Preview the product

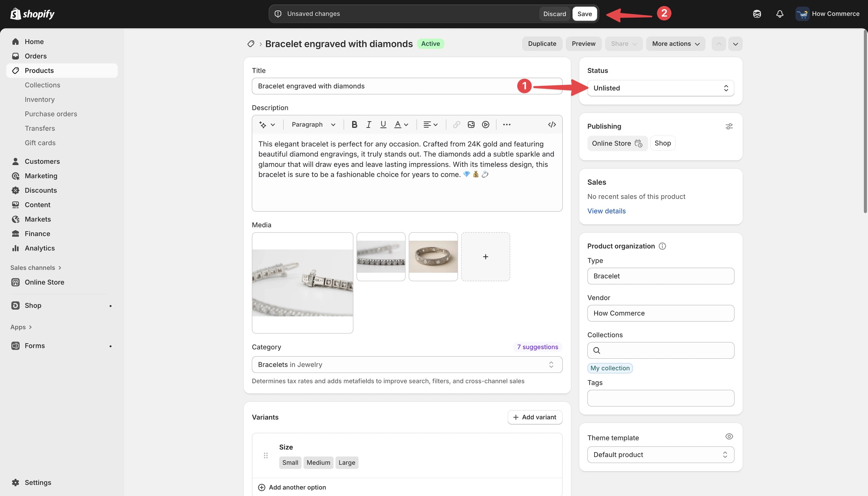point(583,44)
